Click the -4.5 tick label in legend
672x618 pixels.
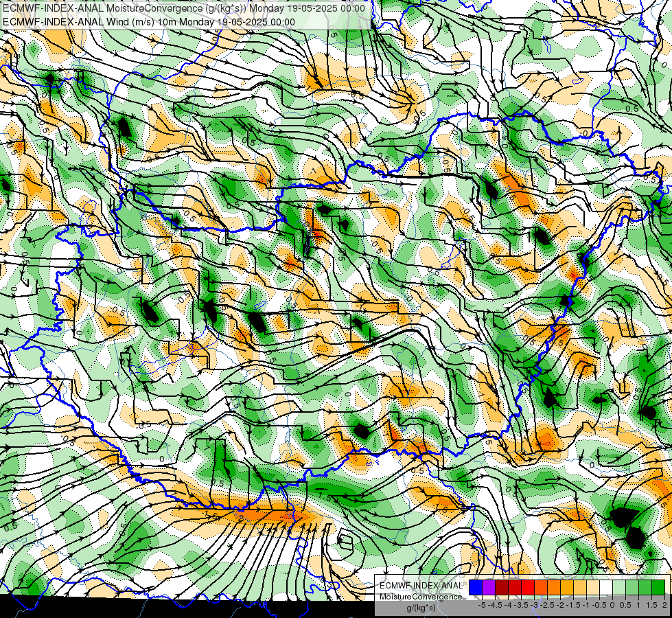click(495, 605)
